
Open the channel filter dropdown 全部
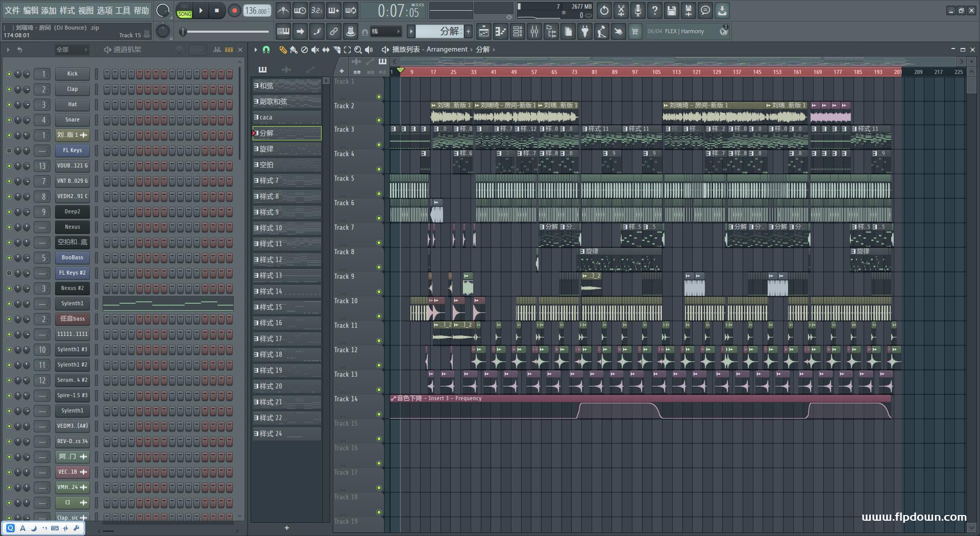pyautogui.click(x=71, y=50)
